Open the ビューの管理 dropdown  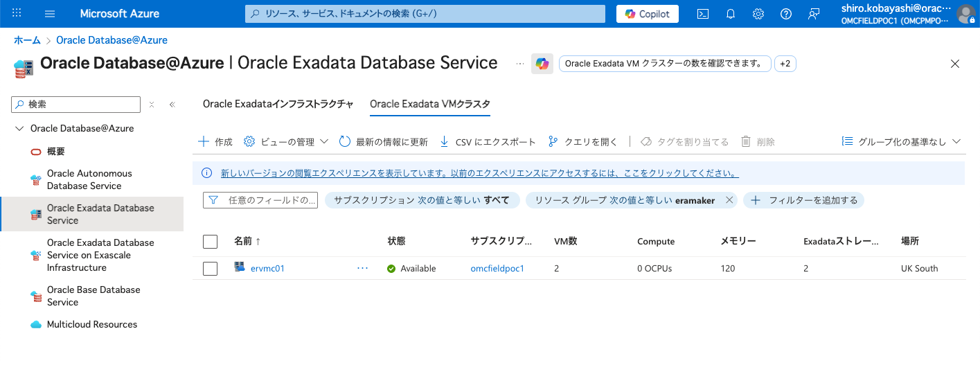coord(286,141)
